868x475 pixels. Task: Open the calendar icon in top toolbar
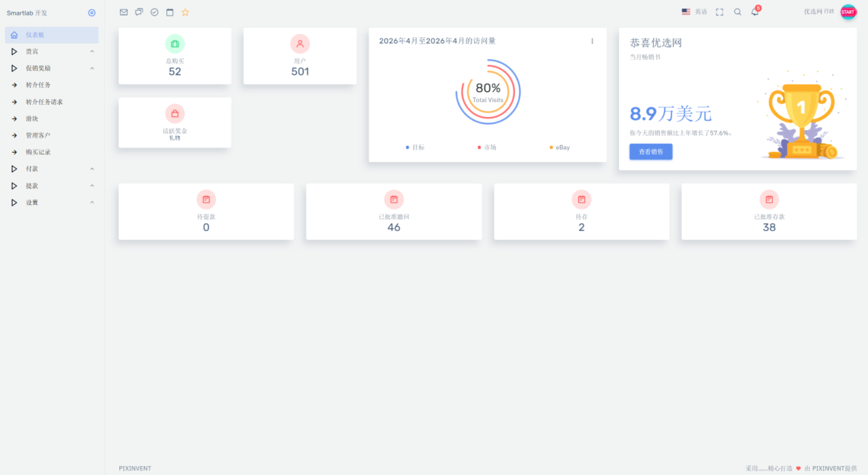click(x=170, y=12)
